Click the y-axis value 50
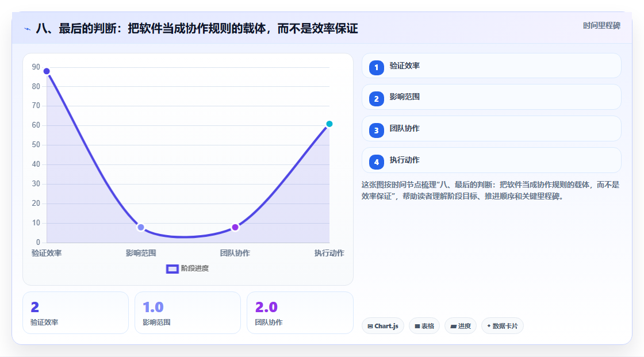Screen dimensions: 644x357 tap(36, 145)
